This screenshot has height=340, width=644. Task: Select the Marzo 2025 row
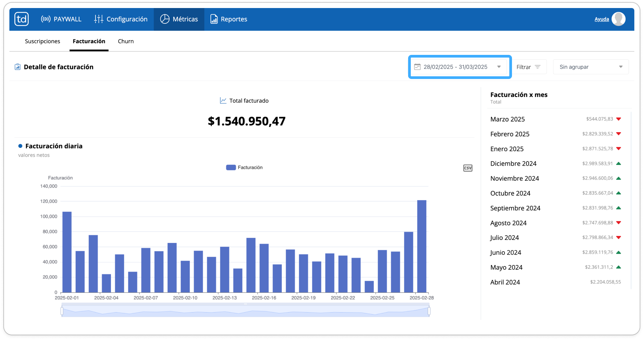click(x=556, y=119)
